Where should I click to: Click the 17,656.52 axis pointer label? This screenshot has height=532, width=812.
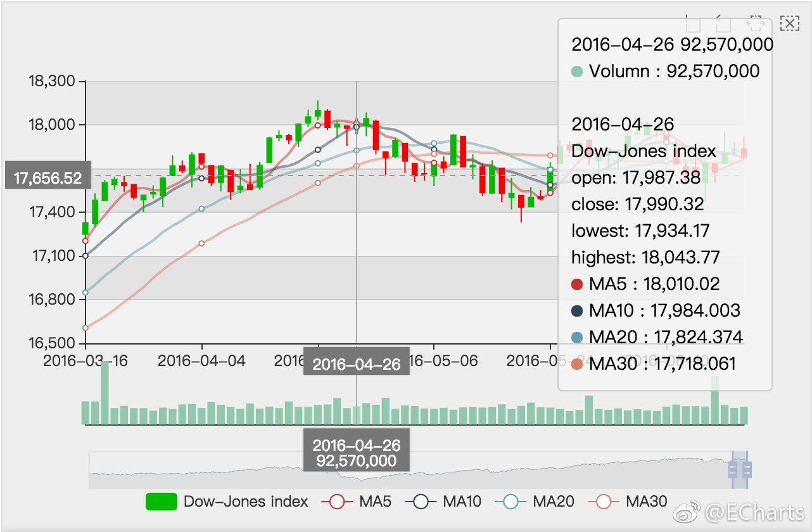coord(48,179)
